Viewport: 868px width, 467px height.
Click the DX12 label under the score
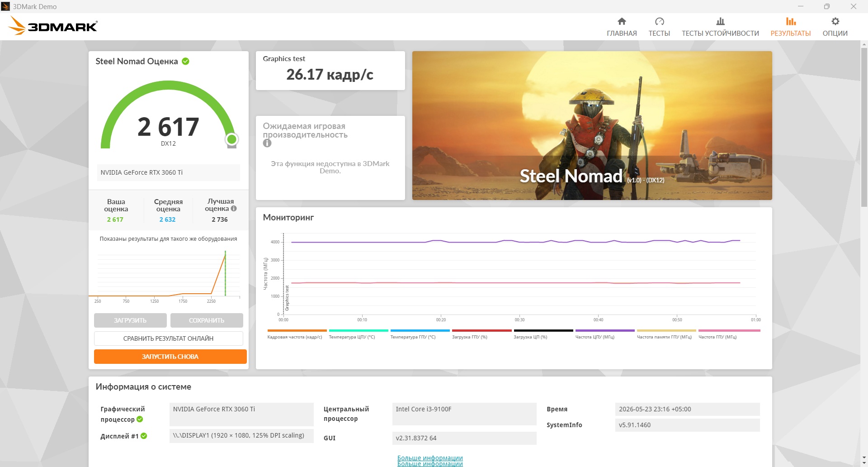[x=168, y=143]
